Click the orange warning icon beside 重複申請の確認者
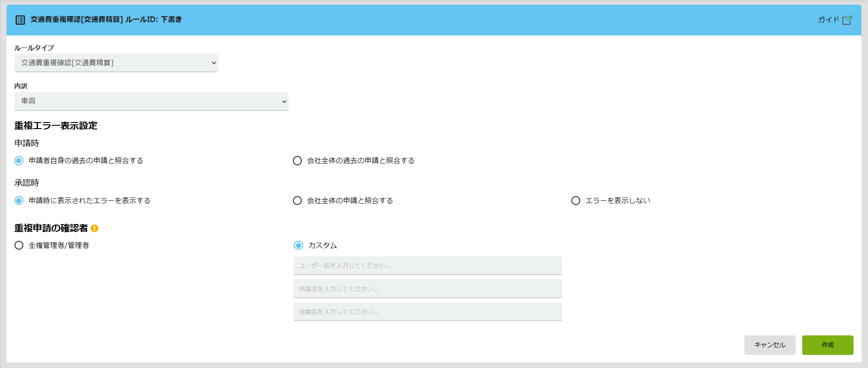 [x=95, y=228]
